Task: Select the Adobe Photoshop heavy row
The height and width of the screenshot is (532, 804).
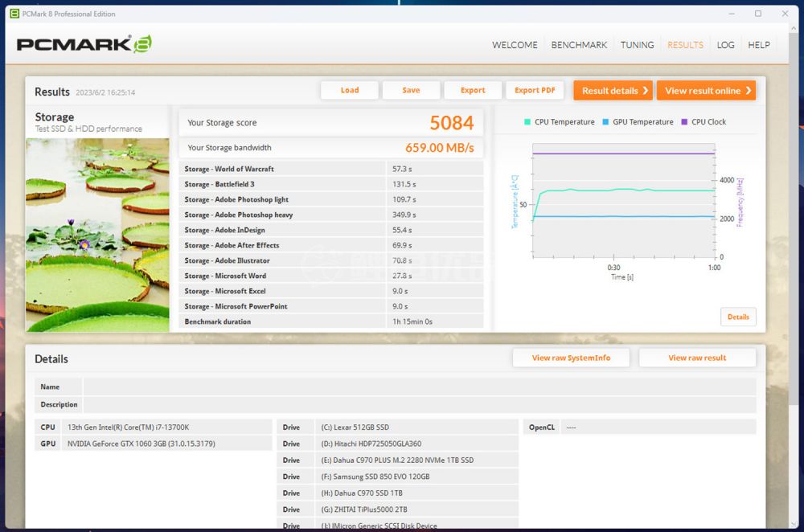Action: click(x=330, y=215)
